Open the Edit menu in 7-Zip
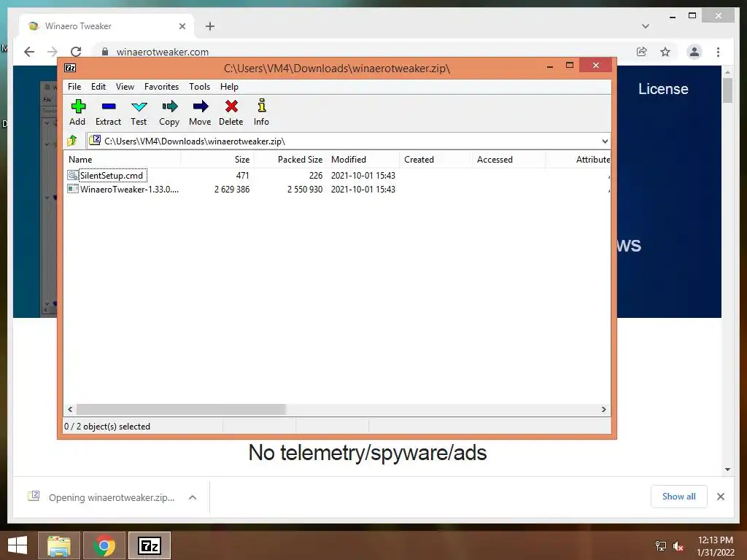 pos(98,87)
